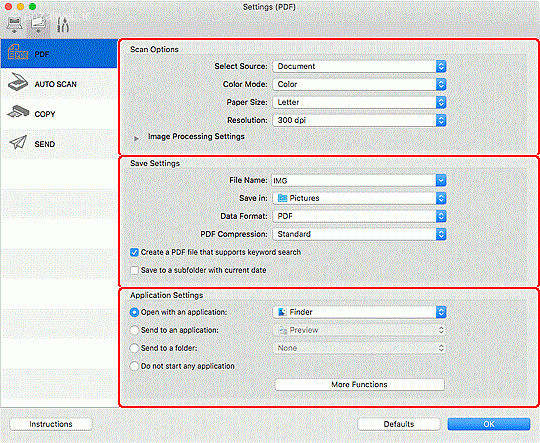Viewport: 540px width, 443px height.
Task: Select Send to an application radio
Action: 134,330
